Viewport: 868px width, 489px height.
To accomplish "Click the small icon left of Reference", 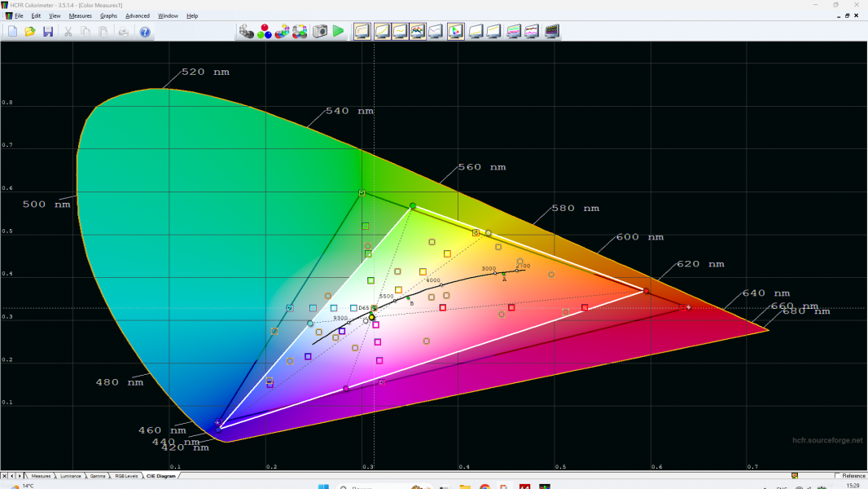I will (x=795, y=476).
